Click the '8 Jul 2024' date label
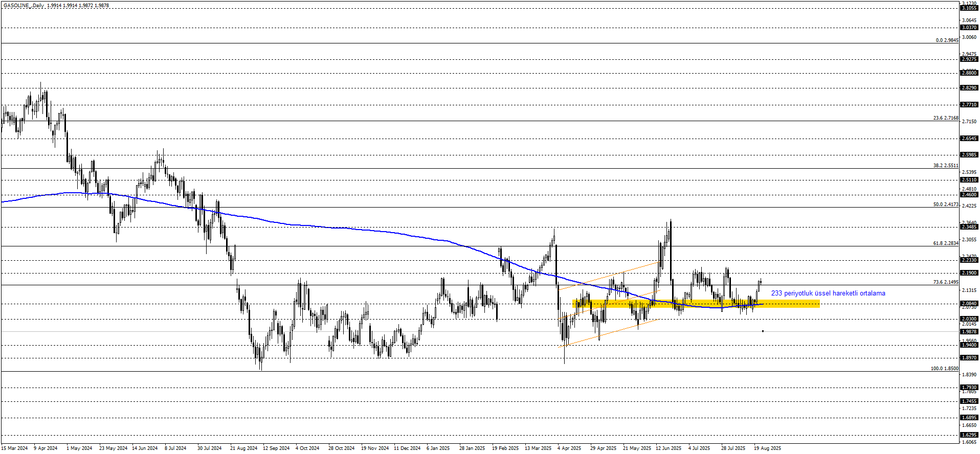The width and height of the screenshot is (980, 454). pos(175,448)
